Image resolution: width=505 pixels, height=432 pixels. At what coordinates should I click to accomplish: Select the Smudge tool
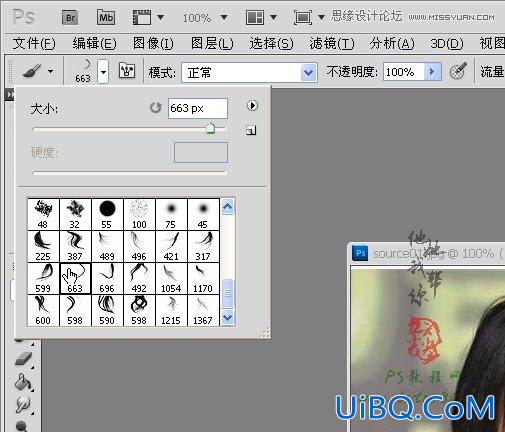click(x=24, y=405)
